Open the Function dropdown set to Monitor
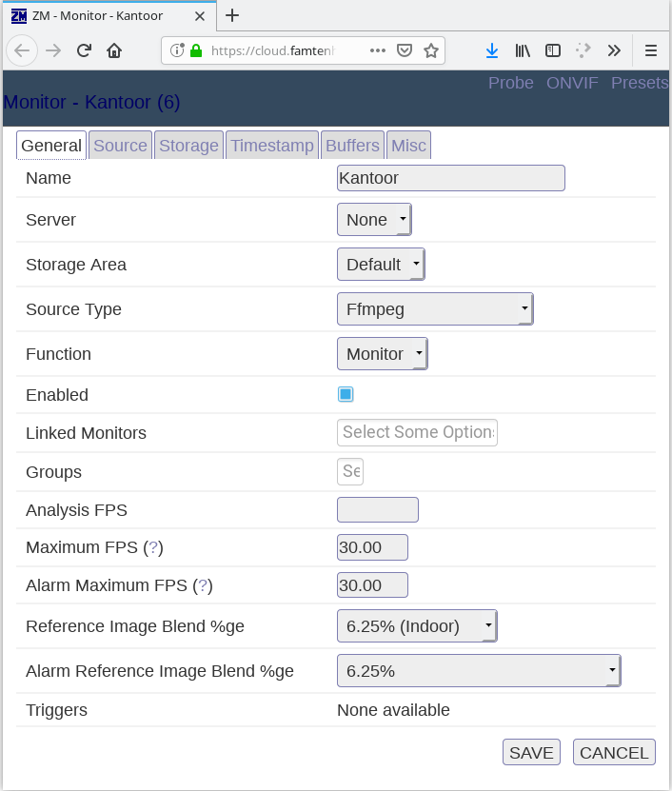 point(382,354)
